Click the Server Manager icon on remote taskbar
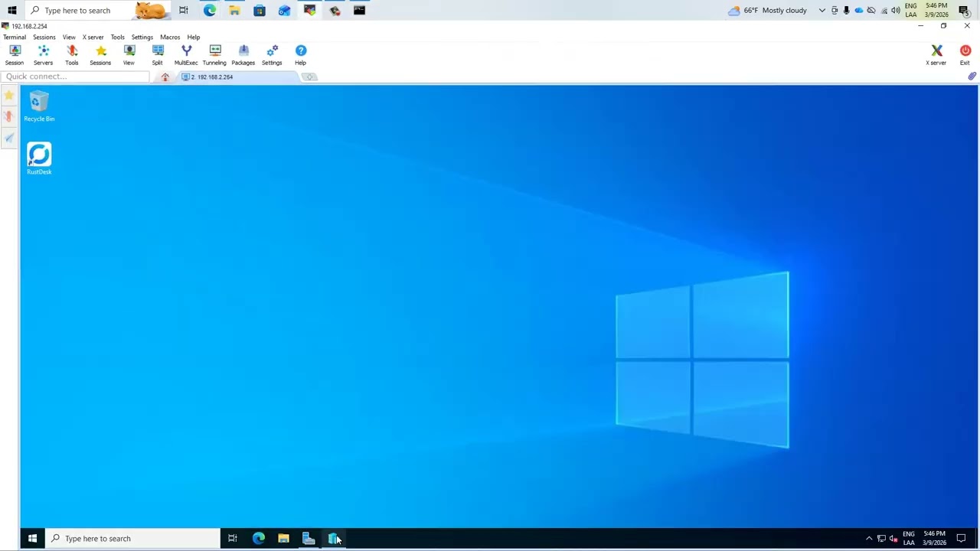 [309, 539]
